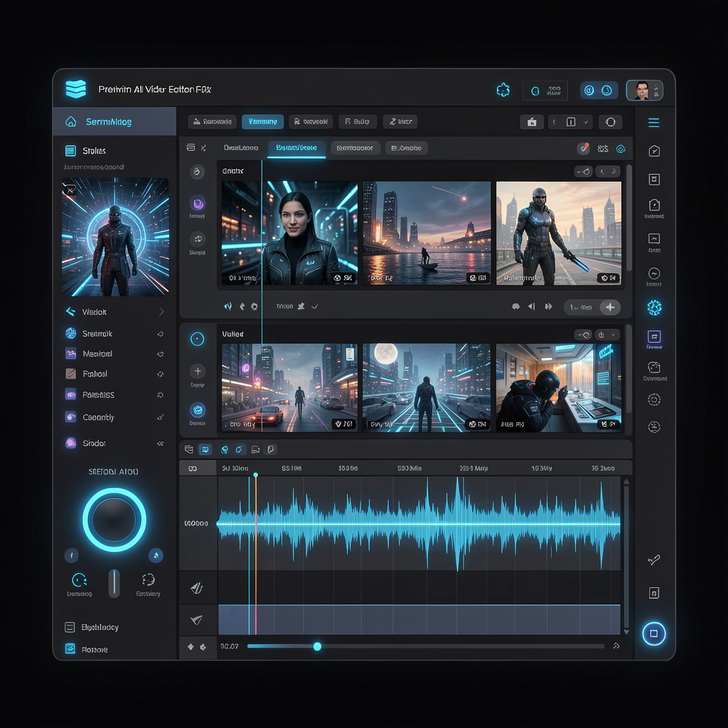Click the purple swirl tool left of clips
The image size is (728, 728).
(198, 203)
